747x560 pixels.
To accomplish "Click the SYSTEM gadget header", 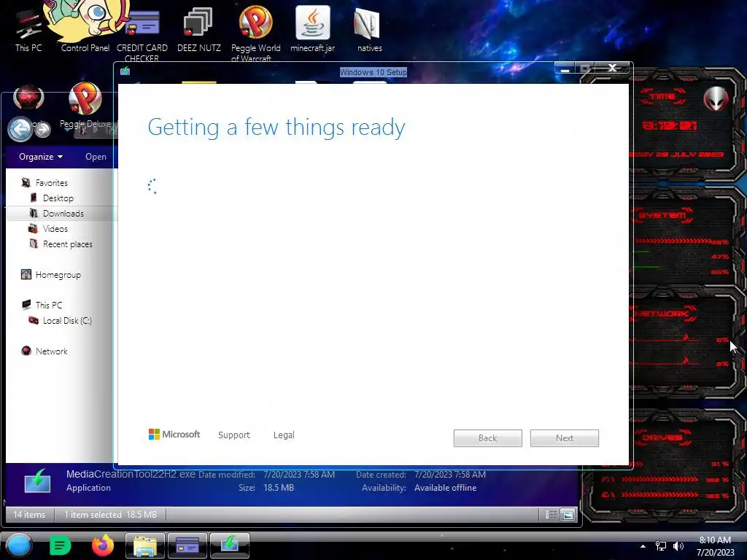I will (663, 215).
